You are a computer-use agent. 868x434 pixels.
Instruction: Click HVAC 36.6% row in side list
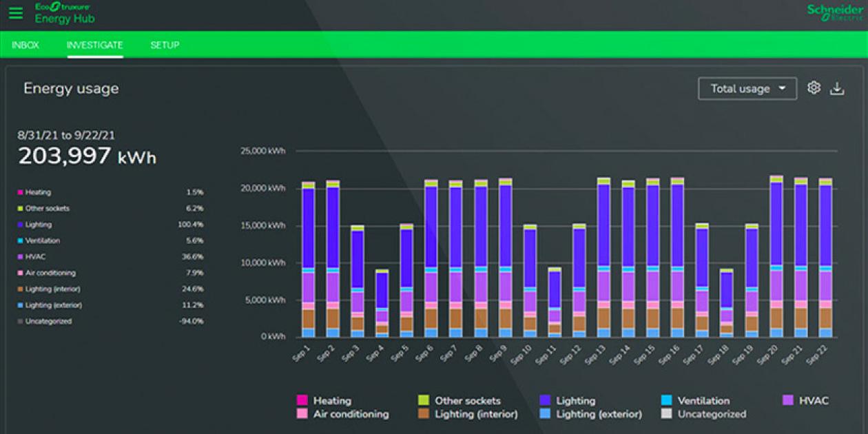coord(110,256)
